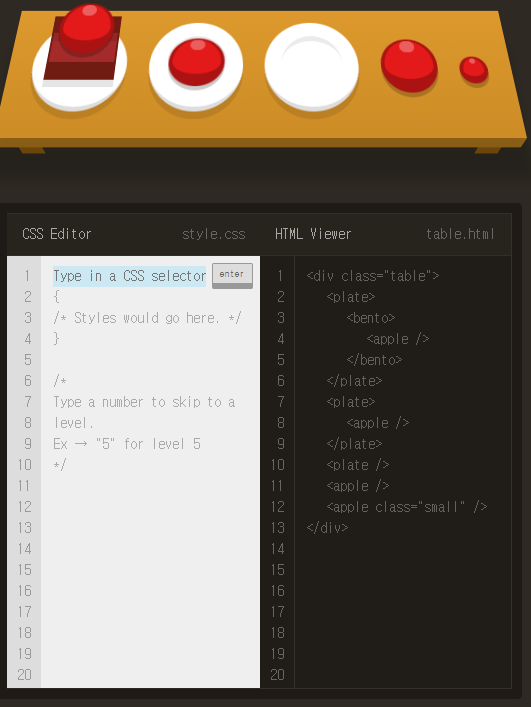Viewport: 531px width, 707px height.
Task: Click the <apple class="small" /> markup line
Action: 407,507
